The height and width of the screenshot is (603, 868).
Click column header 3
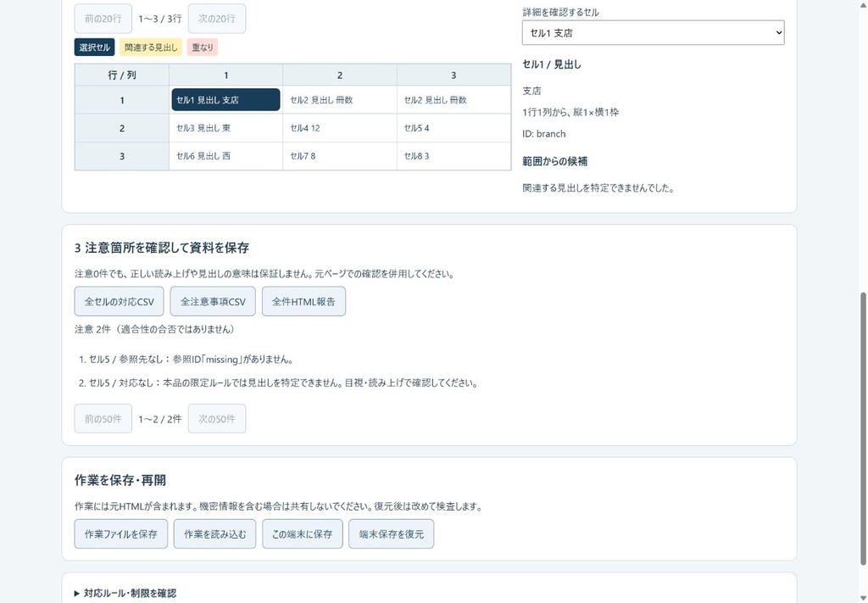coord(453,75)
